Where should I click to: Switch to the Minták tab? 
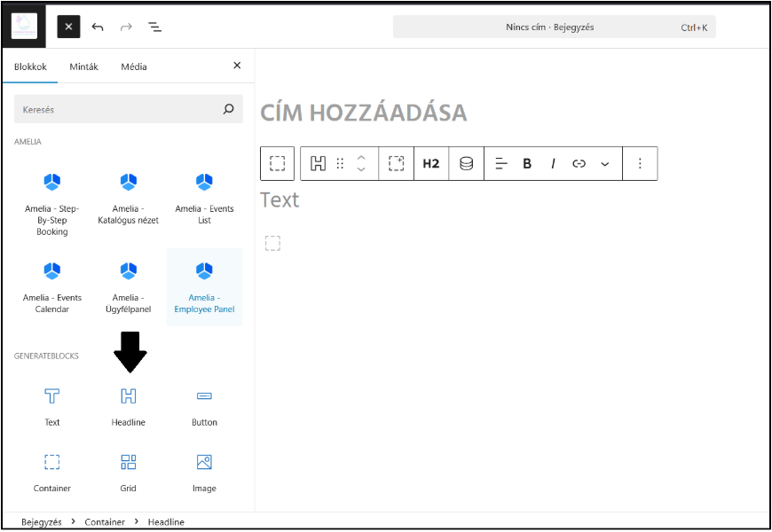click(83, 66)
